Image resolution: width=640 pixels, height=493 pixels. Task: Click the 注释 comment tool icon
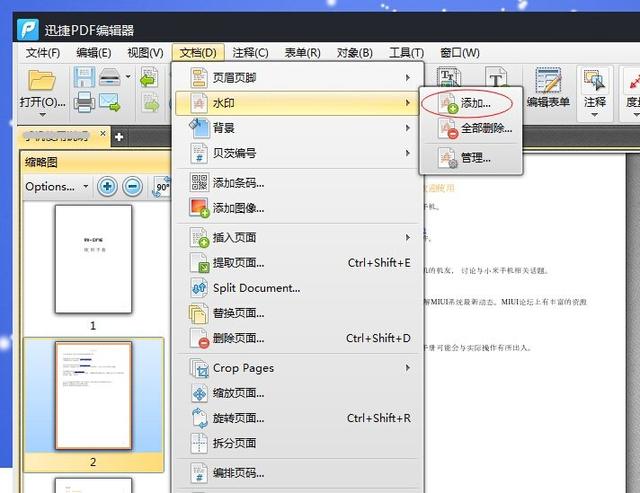click(x=595, y=80)
